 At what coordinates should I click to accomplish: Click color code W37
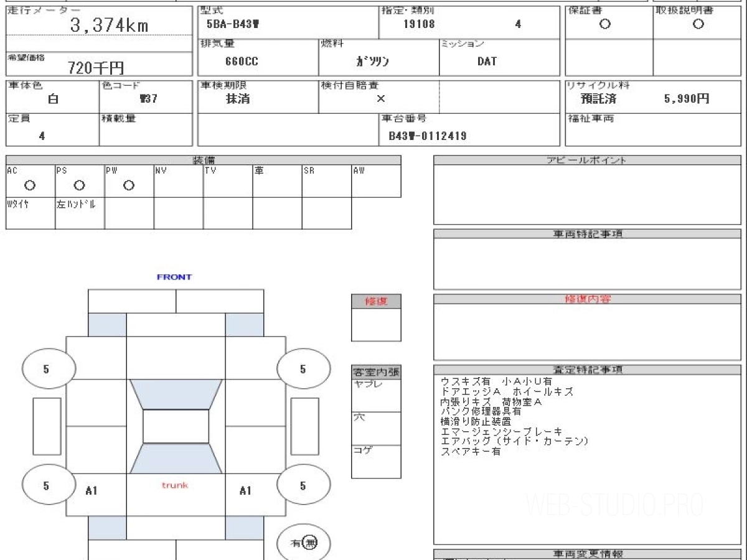148,99
